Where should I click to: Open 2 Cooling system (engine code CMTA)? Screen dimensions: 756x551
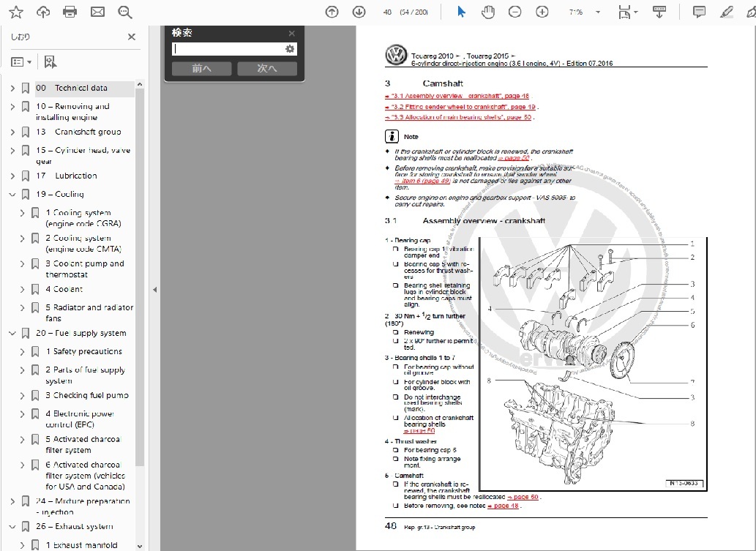coord(83,244)
